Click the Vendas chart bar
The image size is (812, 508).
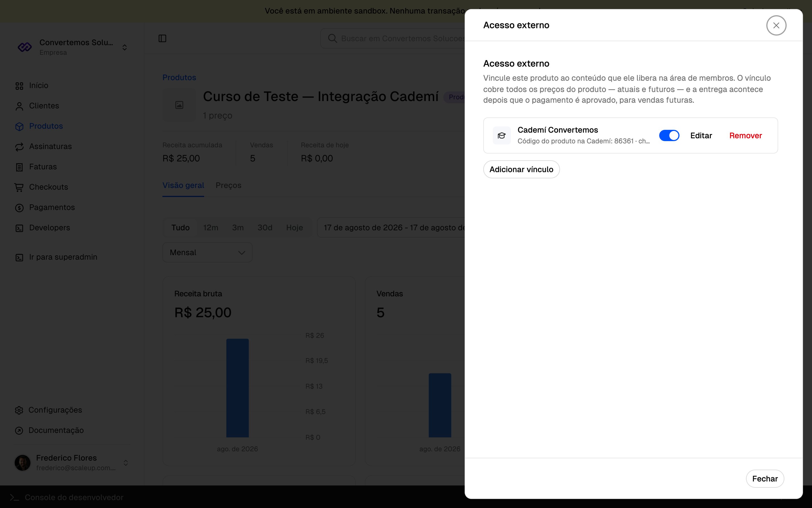pos(440,405)
